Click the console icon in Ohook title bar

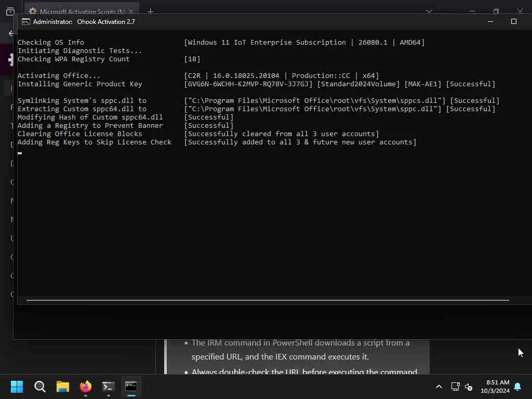[25, 22]
